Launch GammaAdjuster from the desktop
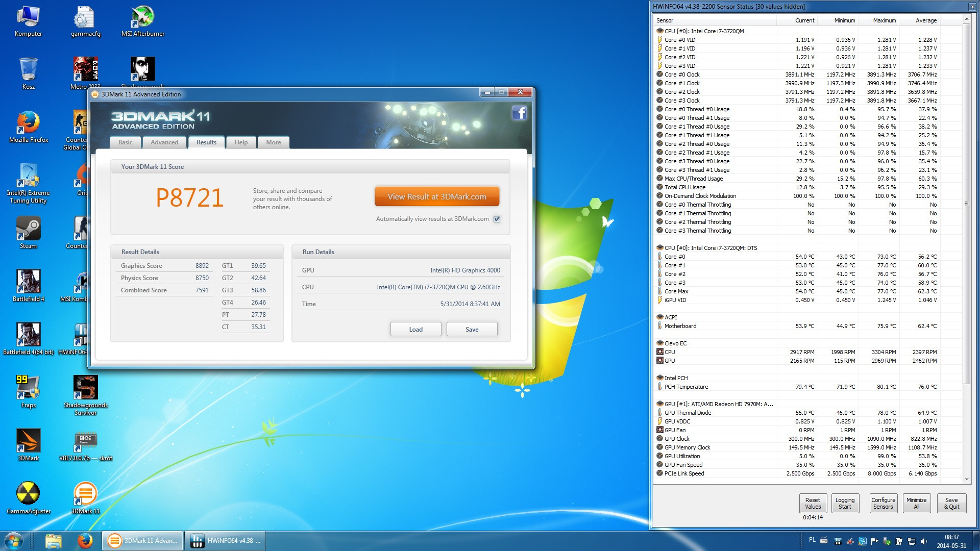The image size is (980, 551). (28, 499)
